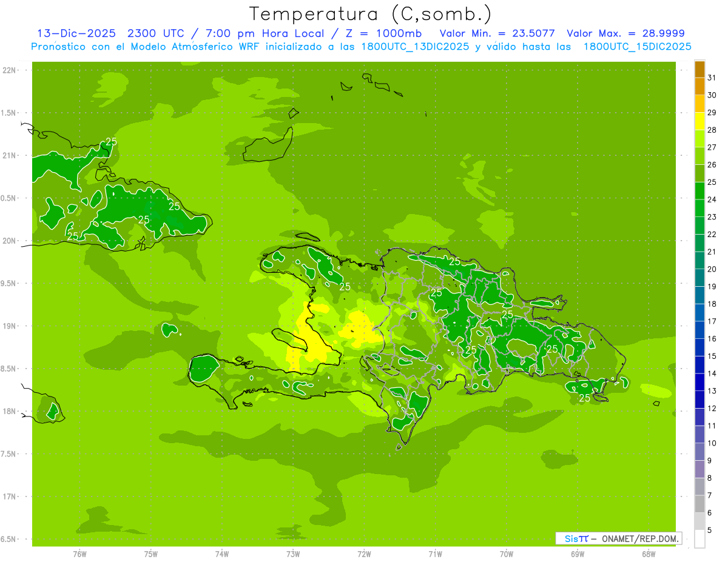Click legend value '20' on color scale
Screen dimensions: 728x562
[712, 269]
